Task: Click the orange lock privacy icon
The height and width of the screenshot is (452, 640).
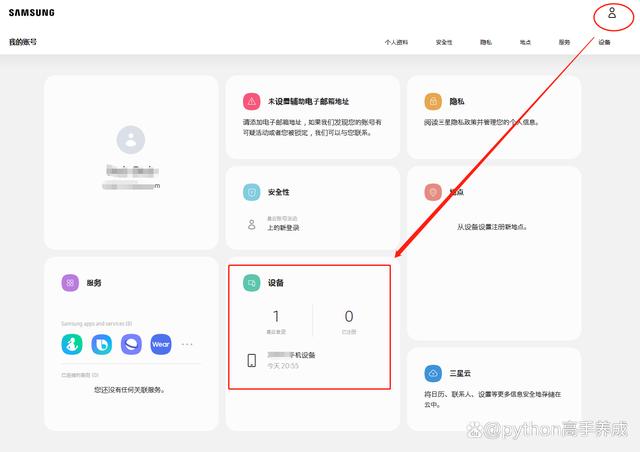Action: tap(433, 101)
